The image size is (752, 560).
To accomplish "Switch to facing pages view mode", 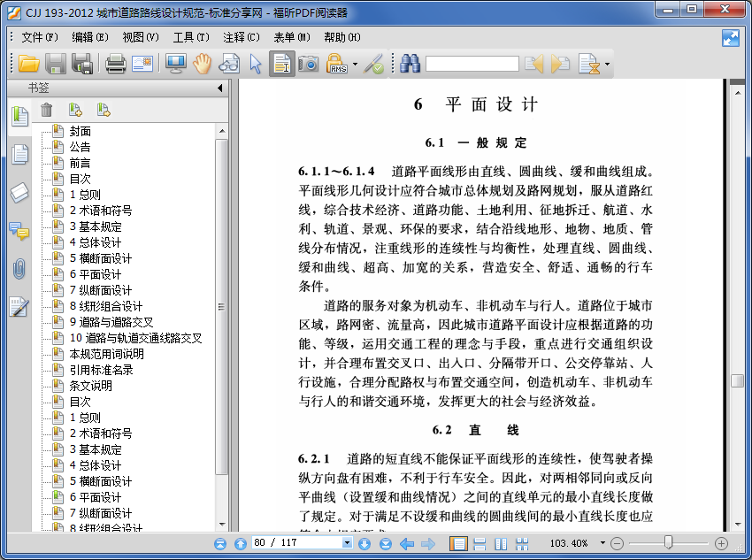I will coord(501,543).
